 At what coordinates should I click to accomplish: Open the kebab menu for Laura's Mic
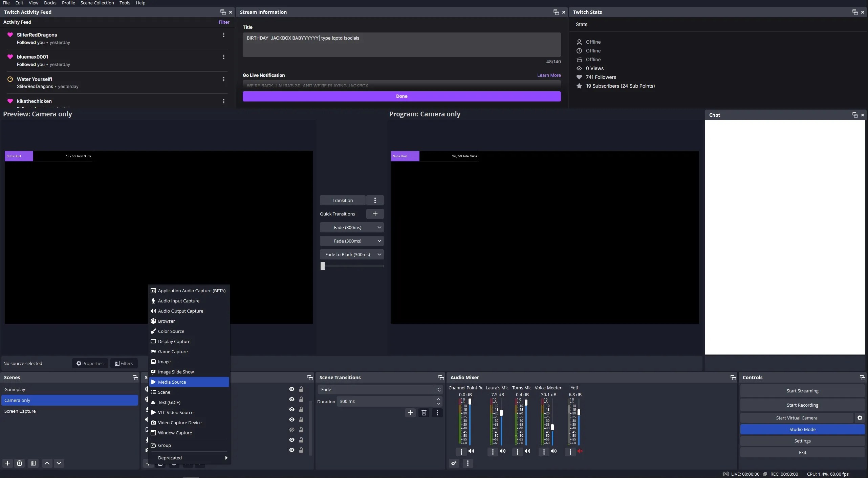point(493,452)
